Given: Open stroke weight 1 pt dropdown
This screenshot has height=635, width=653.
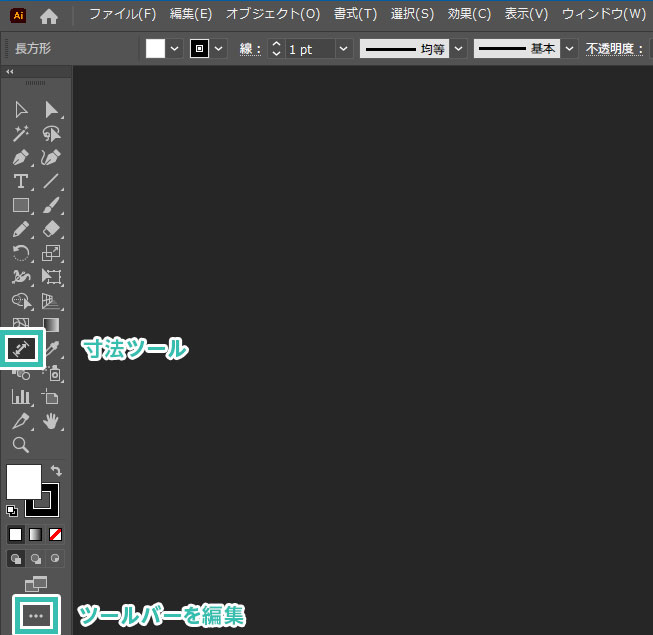Looking at the screenshot, I should click(x=344, y=49).
